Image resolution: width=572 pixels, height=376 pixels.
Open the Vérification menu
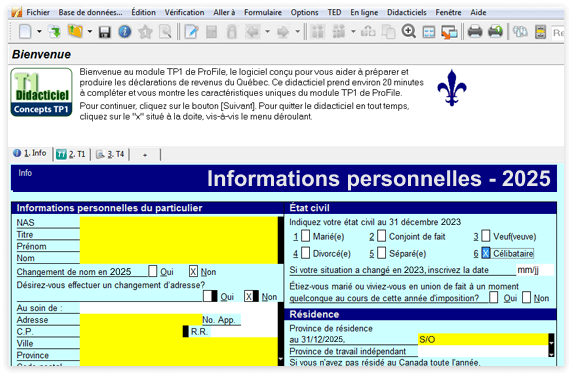click(184, 12)
